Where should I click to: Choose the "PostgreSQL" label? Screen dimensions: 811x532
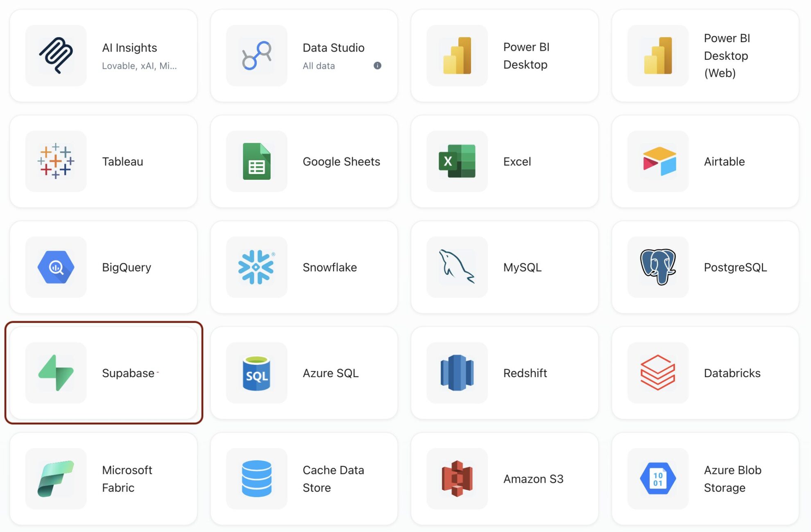pyautogui.click(x=735, y=267)
